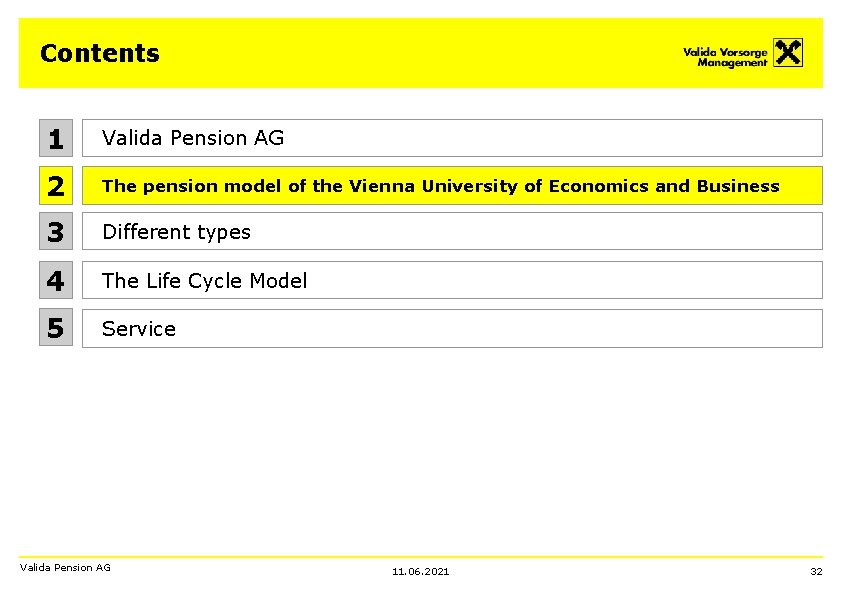Click the Raiffeisen crossed-gable logo icon
This screenshot has height=595, width=842.
coord(788,53)
